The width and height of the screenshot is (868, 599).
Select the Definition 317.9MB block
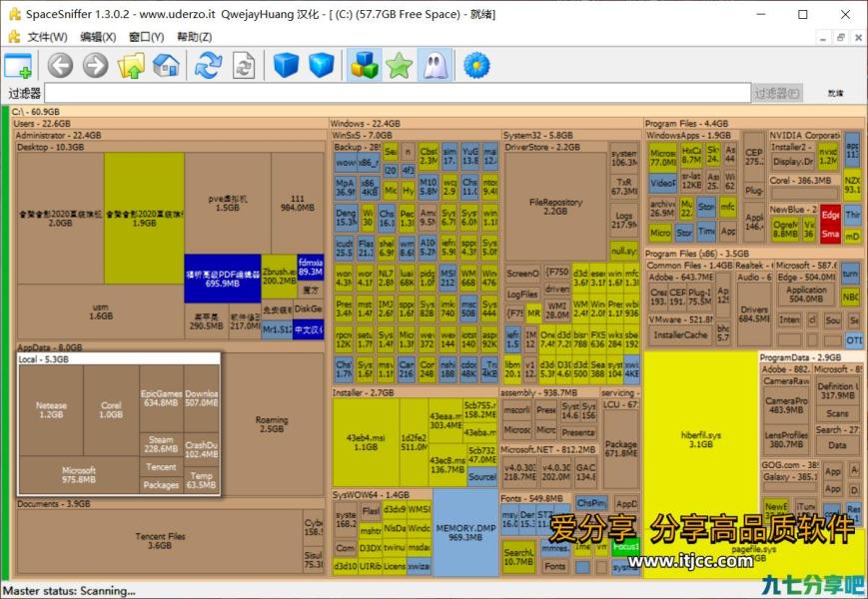click(x=838, y=390)
